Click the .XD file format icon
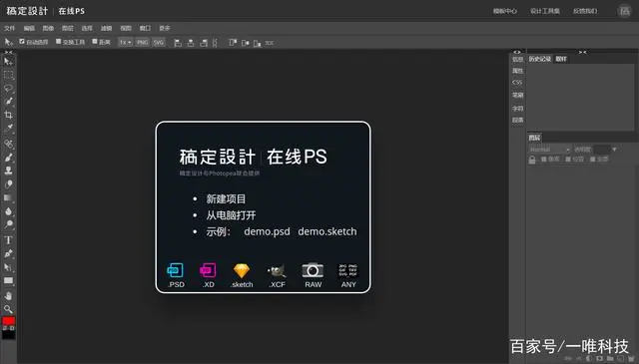639x364 pixels. 208,271
